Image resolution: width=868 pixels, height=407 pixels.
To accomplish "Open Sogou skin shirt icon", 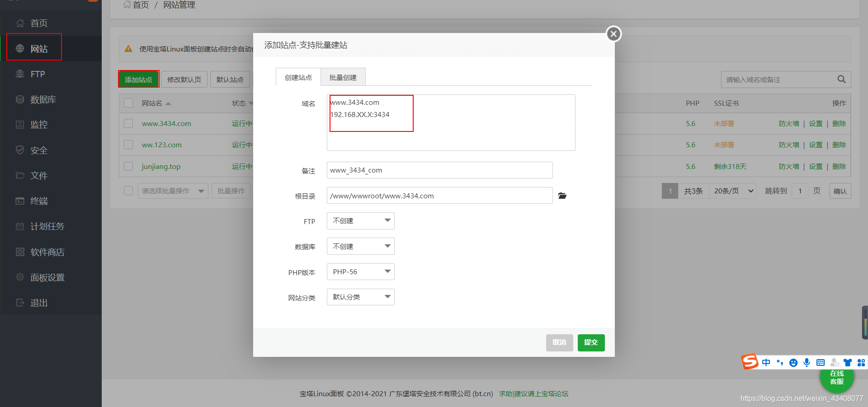I will [848, 362].
